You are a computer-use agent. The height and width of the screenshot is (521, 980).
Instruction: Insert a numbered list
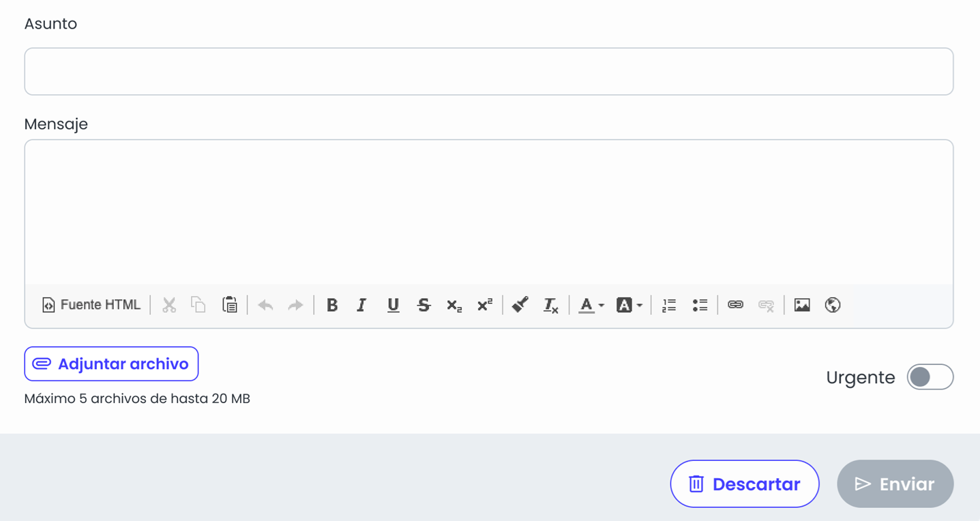point(669,305)
